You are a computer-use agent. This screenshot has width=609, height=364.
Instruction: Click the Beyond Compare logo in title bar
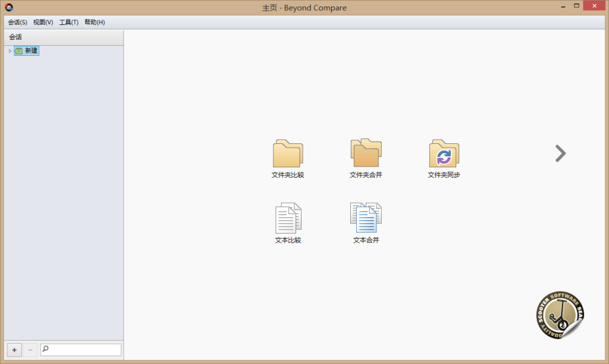8,6
